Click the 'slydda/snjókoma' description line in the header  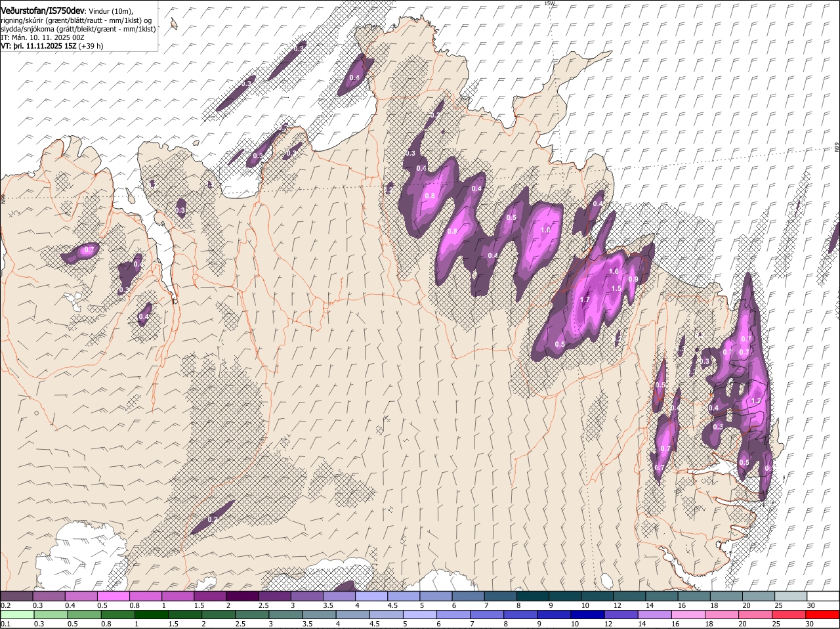pos(78,29)
